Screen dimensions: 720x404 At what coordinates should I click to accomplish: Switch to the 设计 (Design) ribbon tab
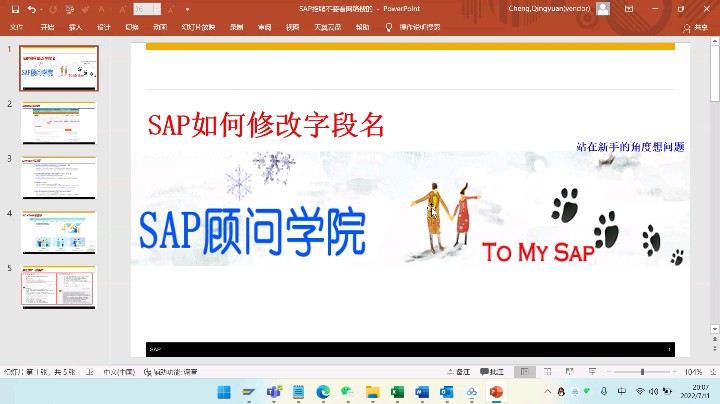click(x=104, y=27)
